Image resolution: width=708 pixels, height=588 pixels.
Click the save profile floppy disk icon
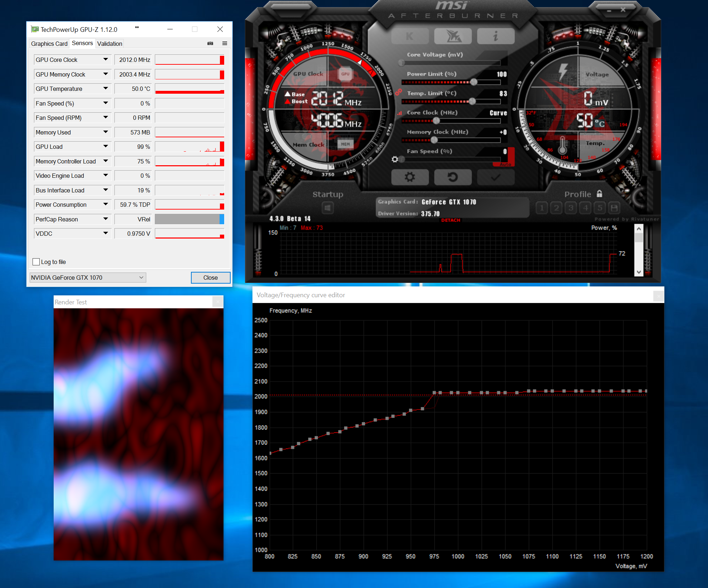(x=614, y=208)
